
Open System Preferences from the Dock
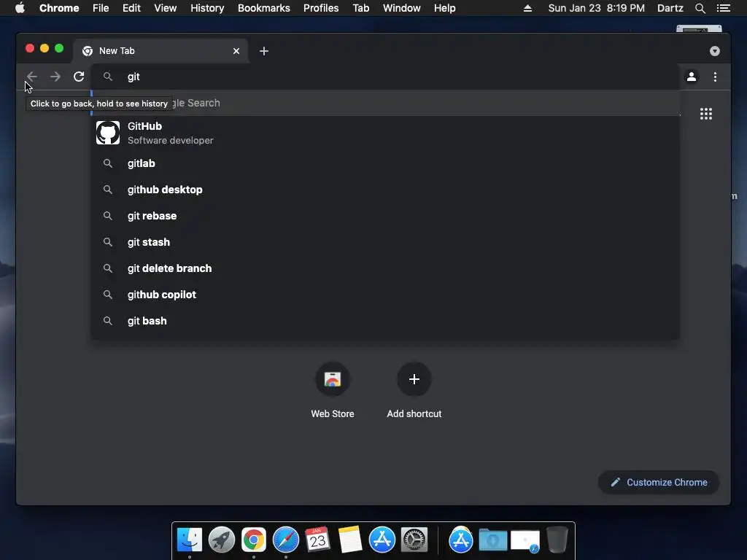click(414, 540)
